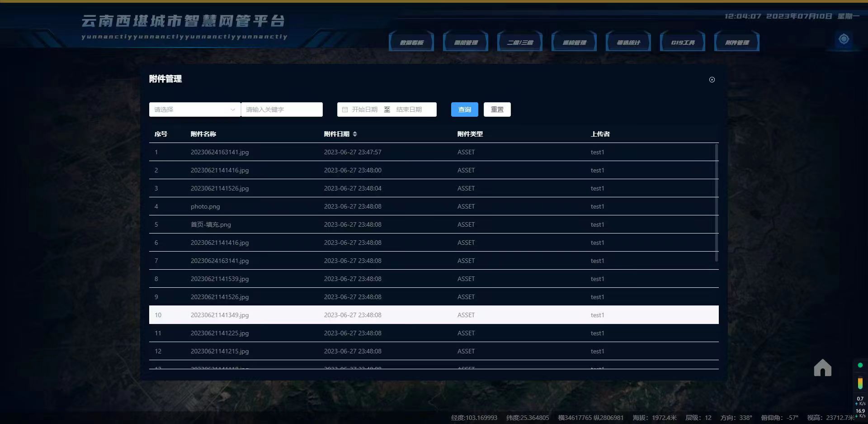The height and width of the screenshot is (424, 868).
Task: Open the 巡检管理 menu tab
Action: coord(574,42)
